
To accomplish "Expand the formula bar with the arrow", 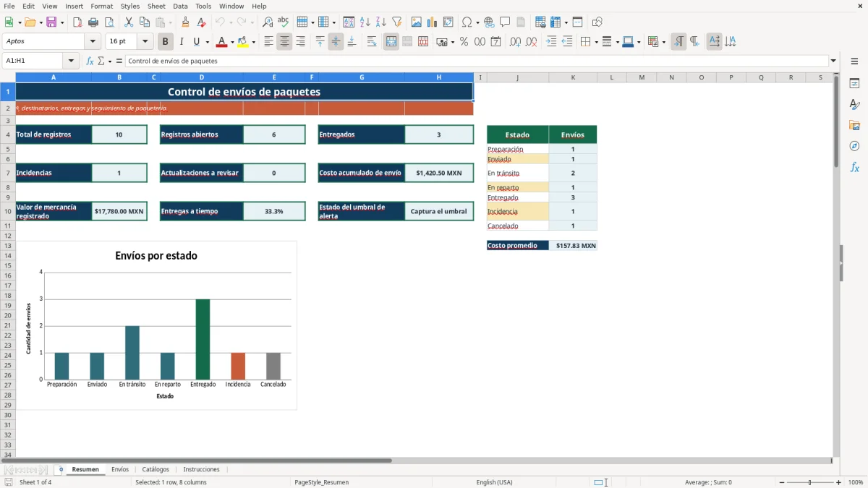I will click(833, 61).
